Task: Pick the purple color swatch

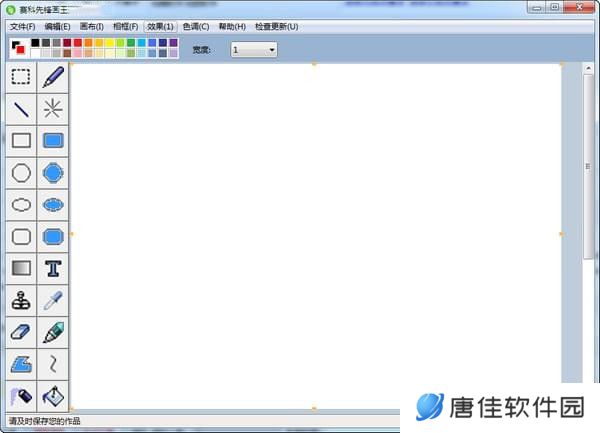Action: [x=173, y=42]
